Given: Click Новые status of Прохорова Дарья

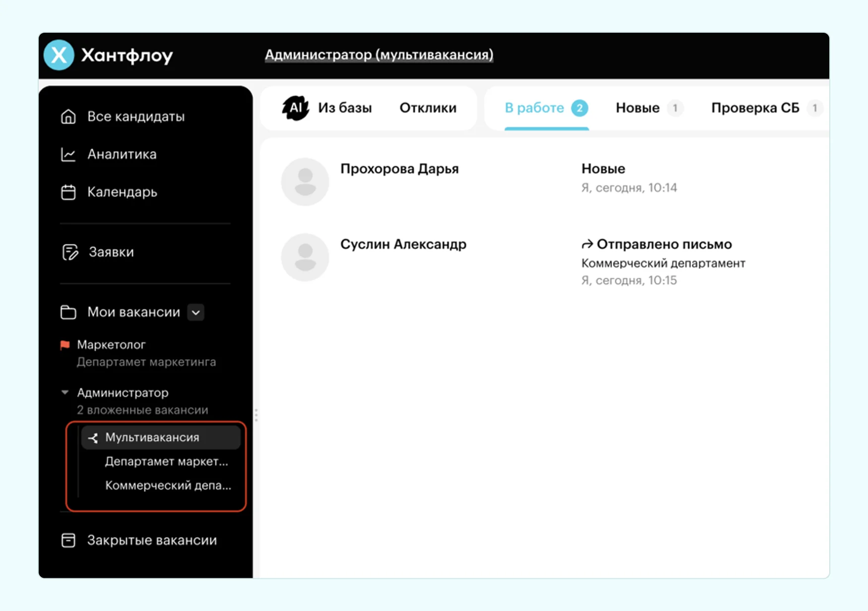Looking at the screenshot, I should pyautogui.click(x=603, y=169).
